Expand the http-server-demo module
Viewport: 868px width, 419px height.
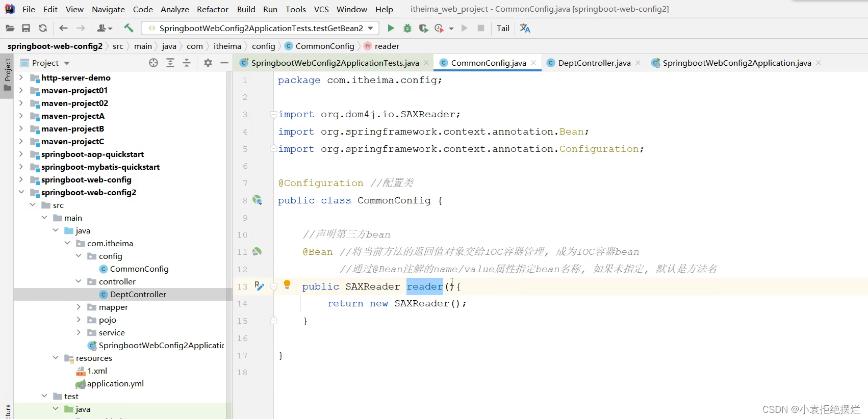pyautogui.click(x=21, y=77)
